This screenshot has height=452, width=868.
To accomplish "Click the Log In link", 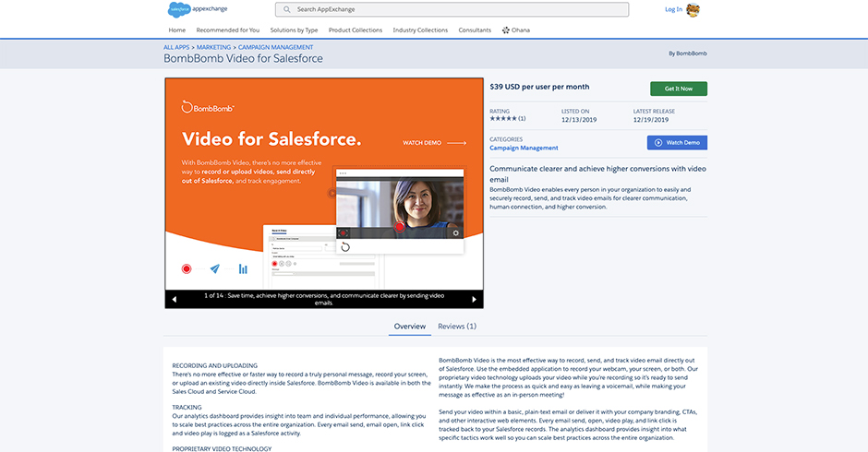I will pos(673,9).
